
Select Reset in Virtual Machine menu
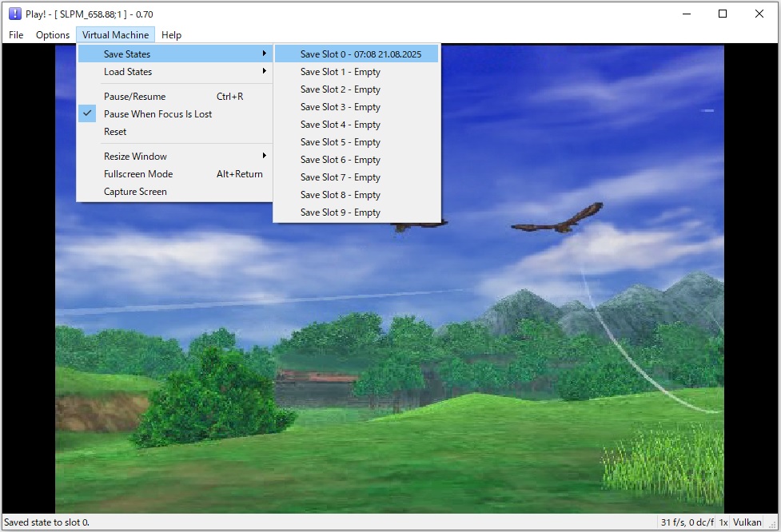(x=175, y=131)
